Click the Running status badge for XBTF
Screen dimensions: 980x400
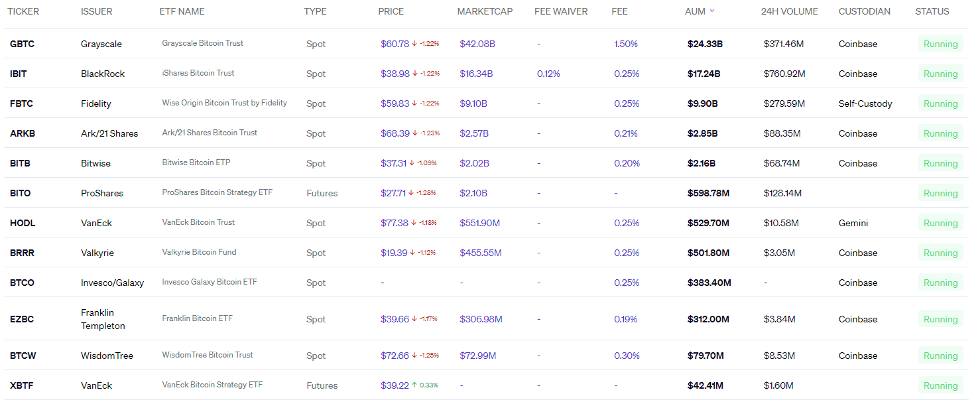[940, 385]
